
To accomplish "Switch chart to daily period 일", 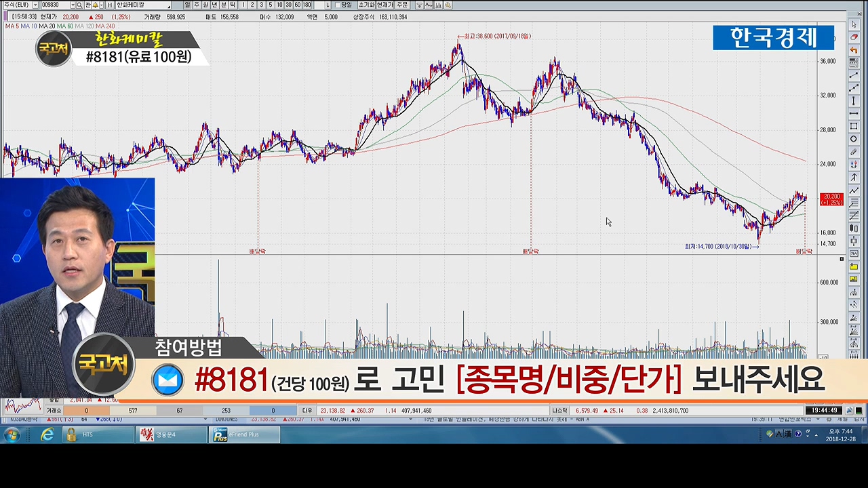I will (x=188, y=5).
